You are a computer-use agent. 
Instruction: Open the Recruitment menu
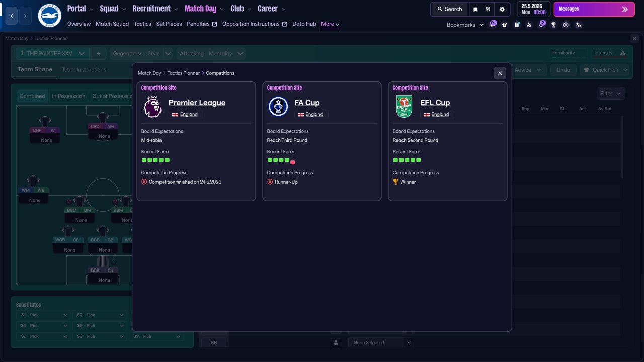[155, 9]
